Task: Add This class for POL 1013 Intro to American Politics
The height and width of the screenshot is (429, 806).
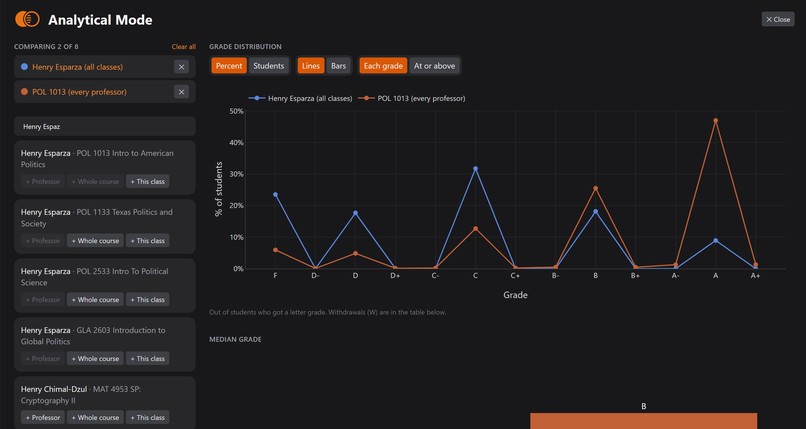Action: [148, 181]
